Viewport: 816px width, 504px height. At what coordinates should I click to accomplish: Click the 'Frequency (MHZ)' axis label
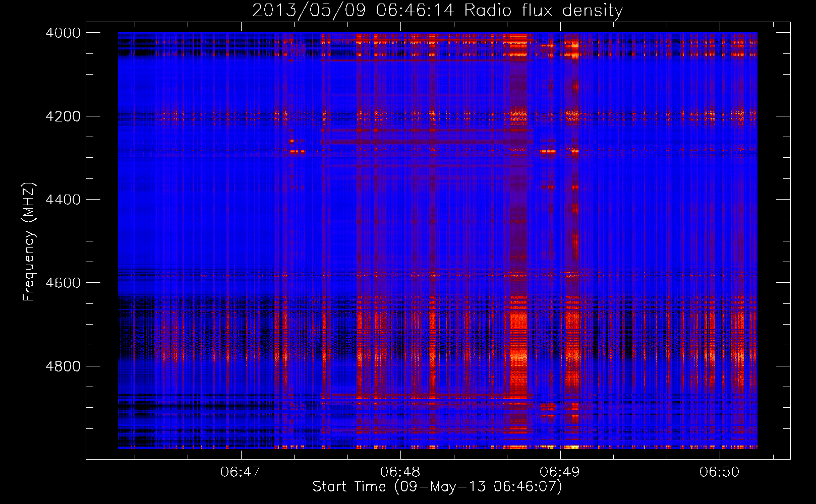pyautogui.click(x=29, y=242)
